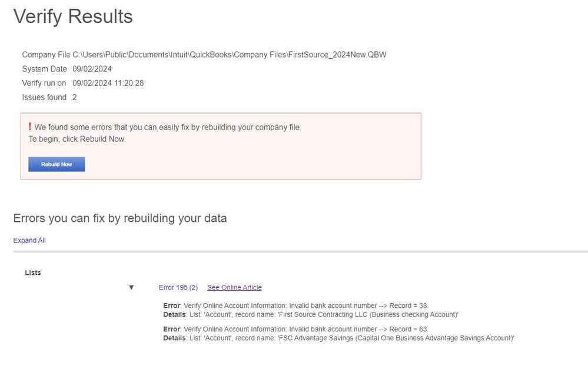588x382 pixels.
Task: Select the Lists section label
Action: coord(33,273)
